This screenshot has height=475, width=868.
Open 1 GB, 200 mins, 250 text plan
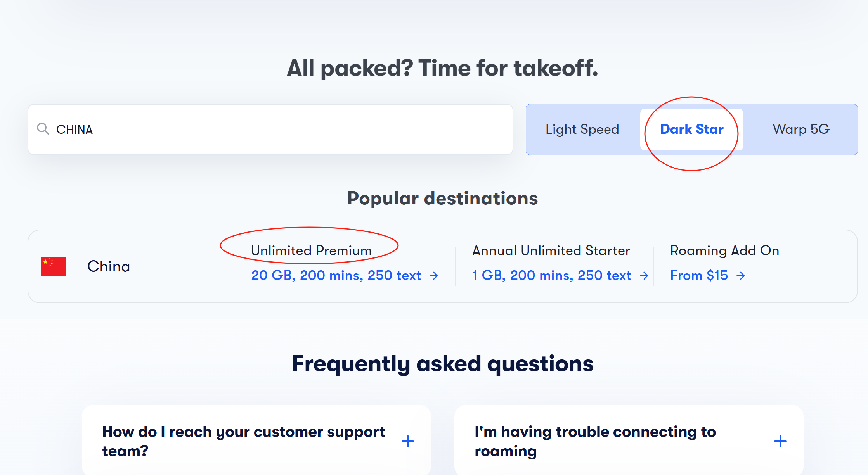click(551, 276)
